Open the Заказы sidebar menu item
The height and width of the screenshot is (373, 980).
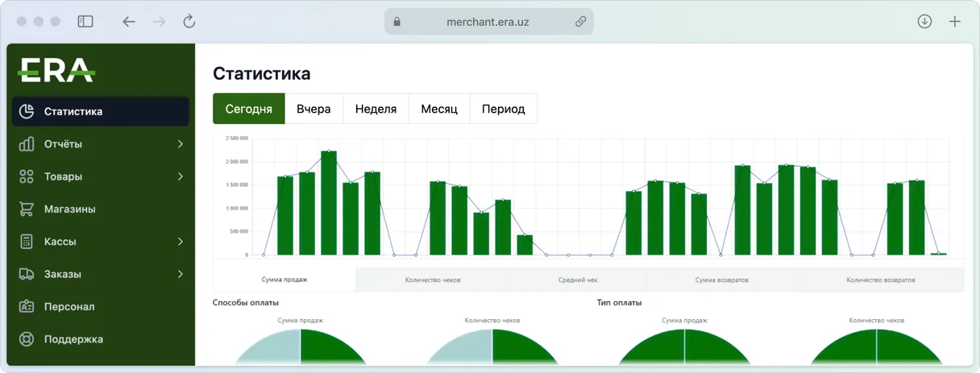[101, 274]
